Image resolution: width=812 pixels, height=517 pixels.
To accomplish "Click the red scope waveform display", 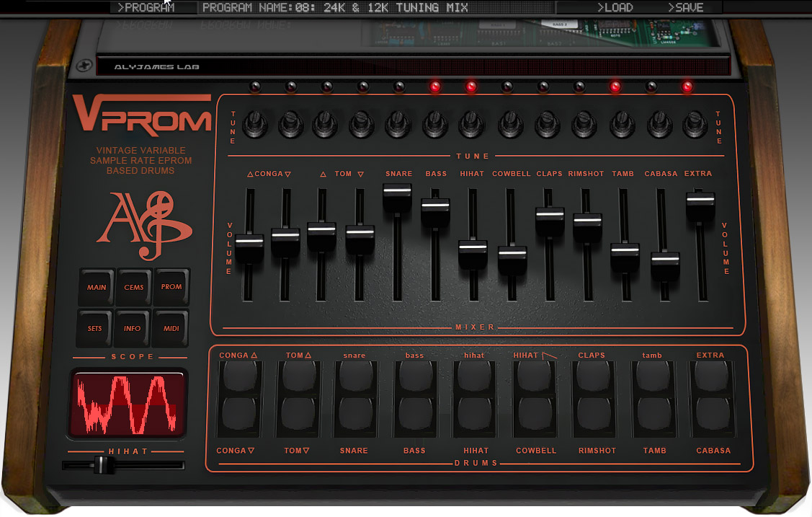I will (128, 404).
